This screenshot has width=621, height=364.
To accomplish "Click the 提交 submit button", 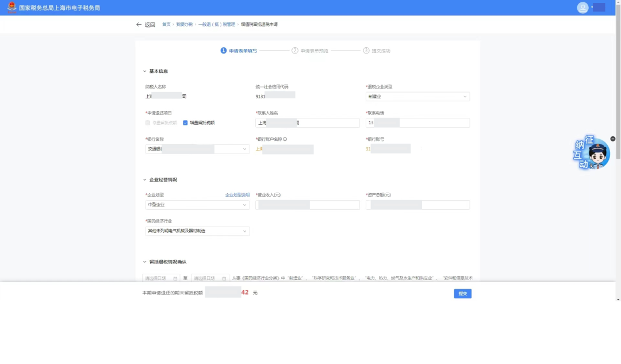I will pyautogui.click(x=462, y=293).
